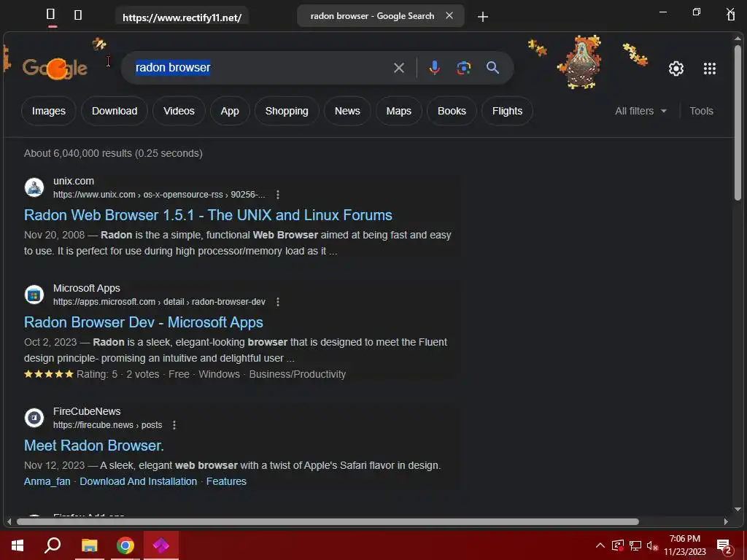Click the Microsoft Apps favicon

[34, 295]
